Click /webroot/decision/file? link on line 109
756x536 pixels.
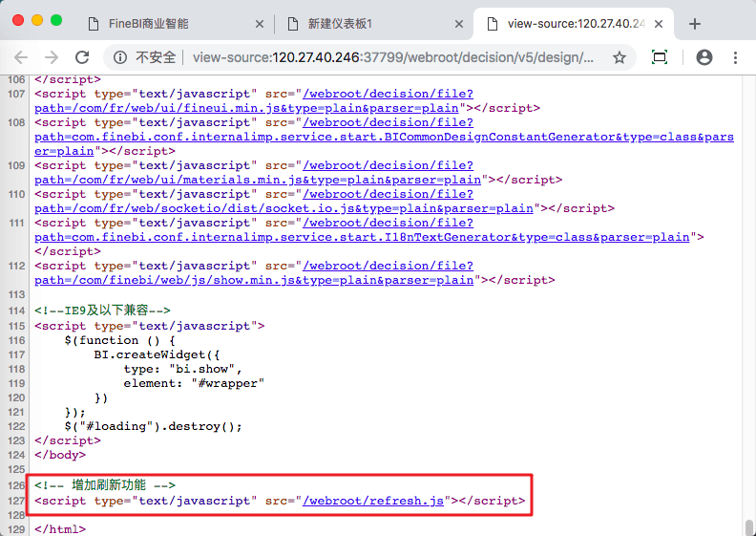pyautogui.click(x=388, y=165)
